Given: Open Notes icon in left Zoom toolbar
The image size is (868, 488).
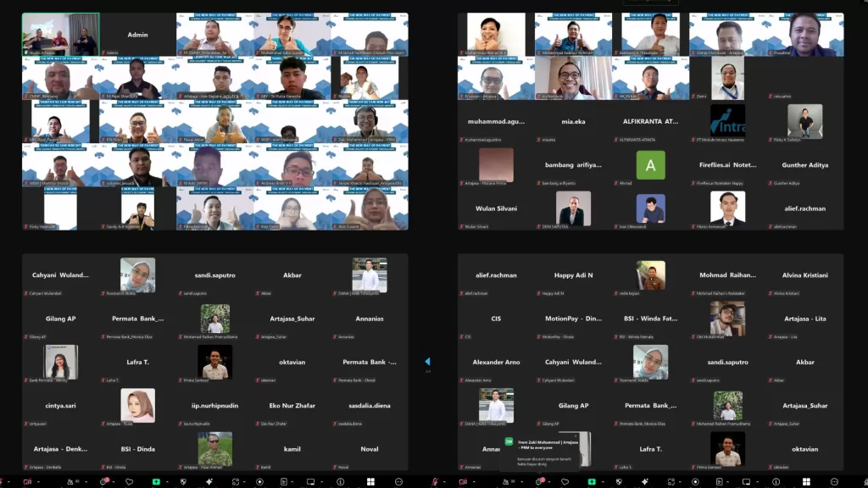Looking at the screenshot, I should pos(284,482).
